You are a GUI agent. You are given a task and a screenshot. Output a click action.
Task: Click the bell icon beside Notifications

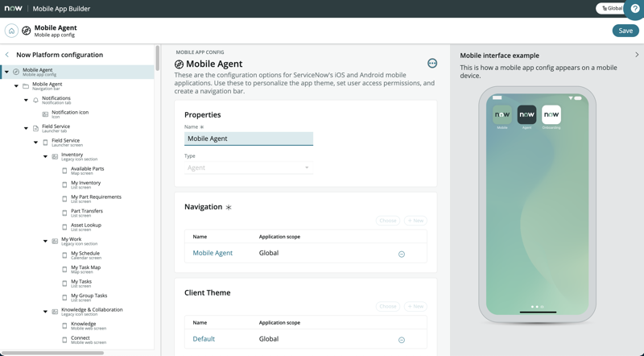(35, 101)
